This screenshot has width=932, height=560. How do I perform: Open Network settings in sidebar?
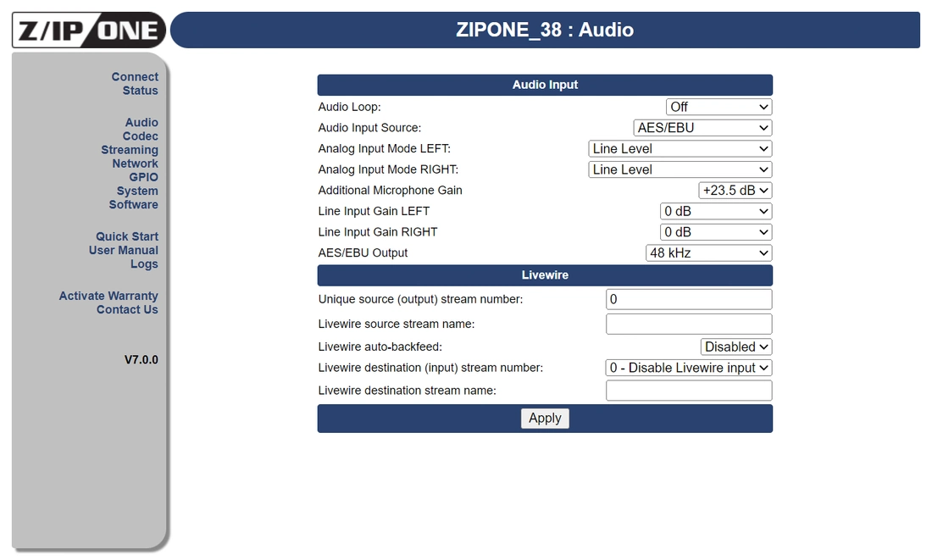[136, 163]
